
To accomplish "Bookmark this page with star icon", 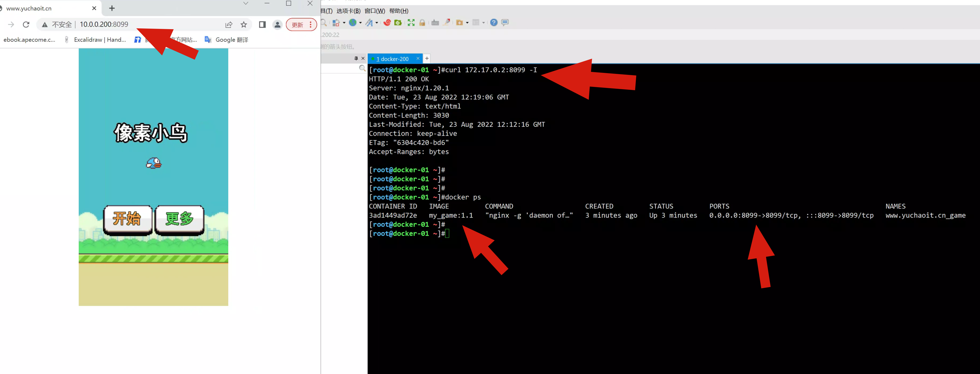I will click(x=244, y=25).
